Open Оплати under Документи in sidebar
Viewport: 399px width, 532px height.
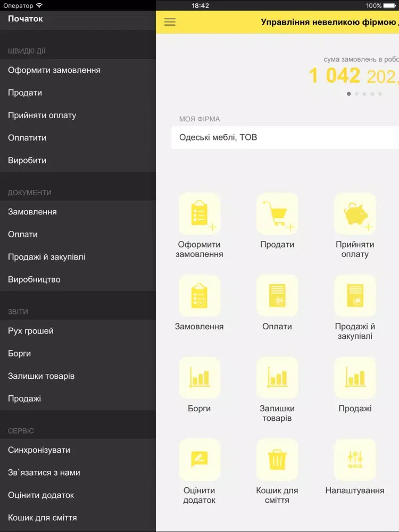(x=78, y=235)
